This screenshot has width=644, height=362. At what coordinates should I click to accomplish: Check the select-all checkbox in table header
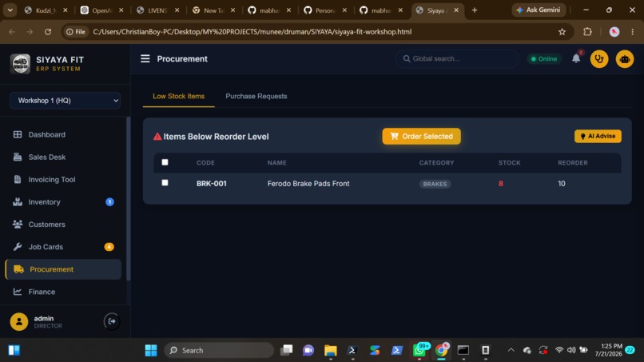(165, 162)
